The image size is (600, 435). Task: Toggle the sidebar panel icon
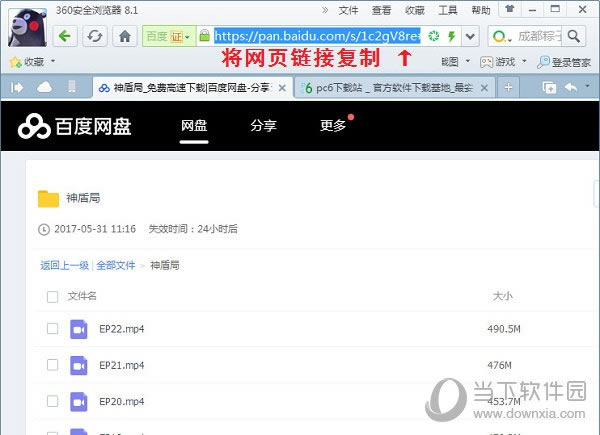point(17,88)
